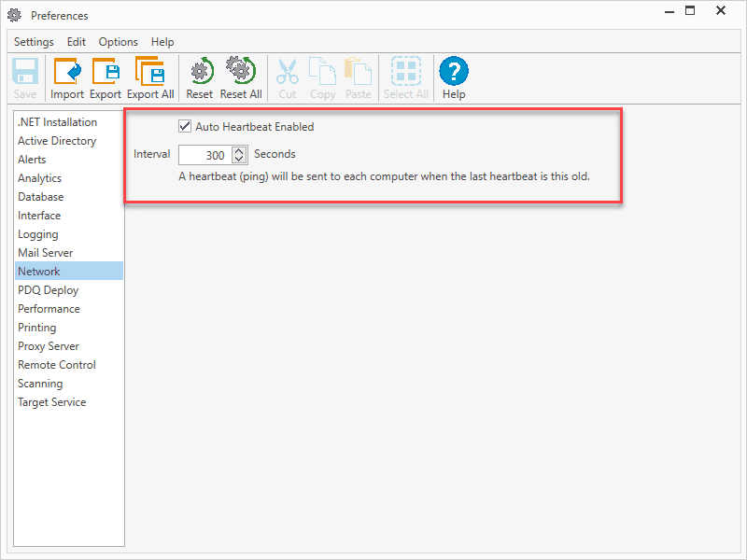Open the Alerts preferences page

point(69,159)
